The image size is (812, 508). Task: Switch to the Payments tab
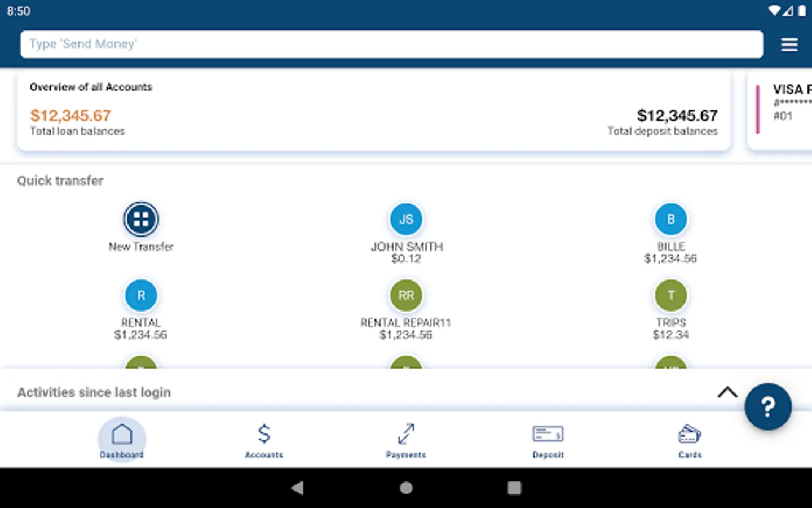point(406,440)
